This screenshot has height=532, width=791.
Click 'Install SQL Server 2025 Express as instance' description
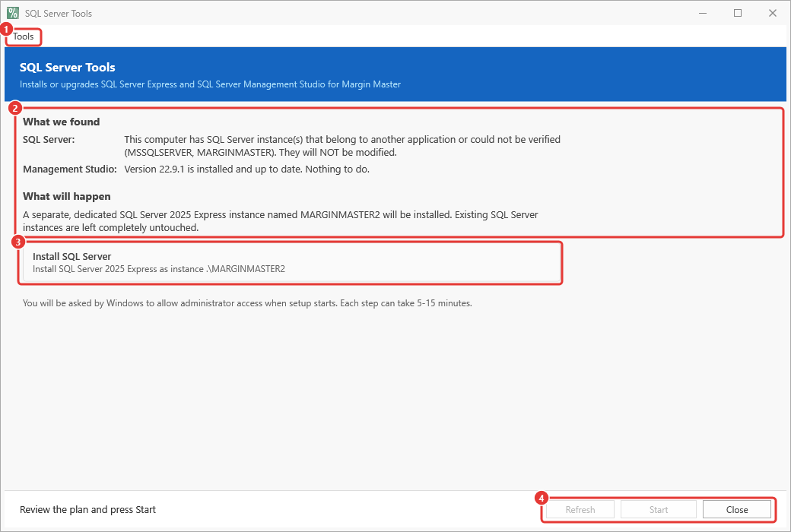[x=159, y=269]
